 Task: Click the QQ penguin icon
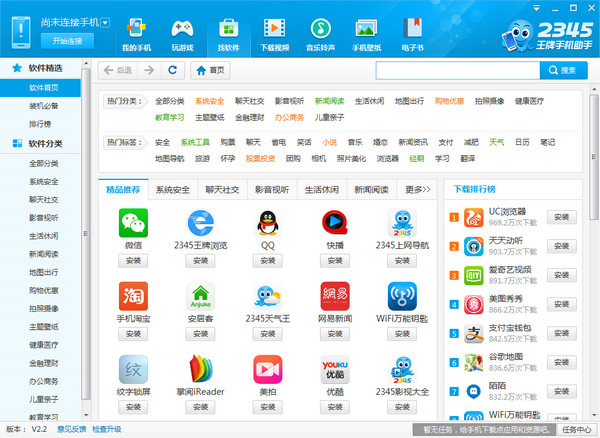[x=268, y=223]
